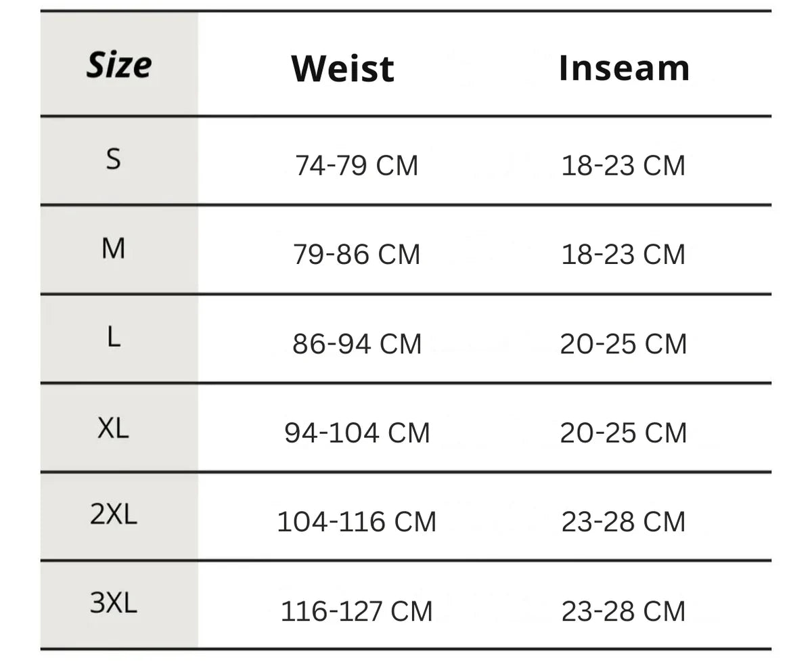Click the Weist column header

click(342, 68)
